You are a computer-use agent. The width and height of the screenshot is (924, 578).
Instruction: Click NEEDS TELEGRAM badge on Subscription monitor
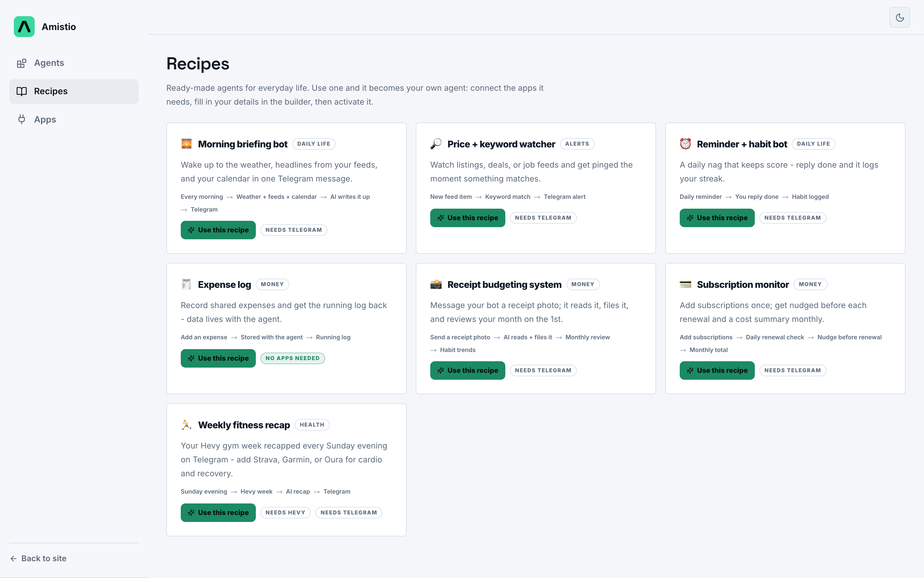(792, 370)
